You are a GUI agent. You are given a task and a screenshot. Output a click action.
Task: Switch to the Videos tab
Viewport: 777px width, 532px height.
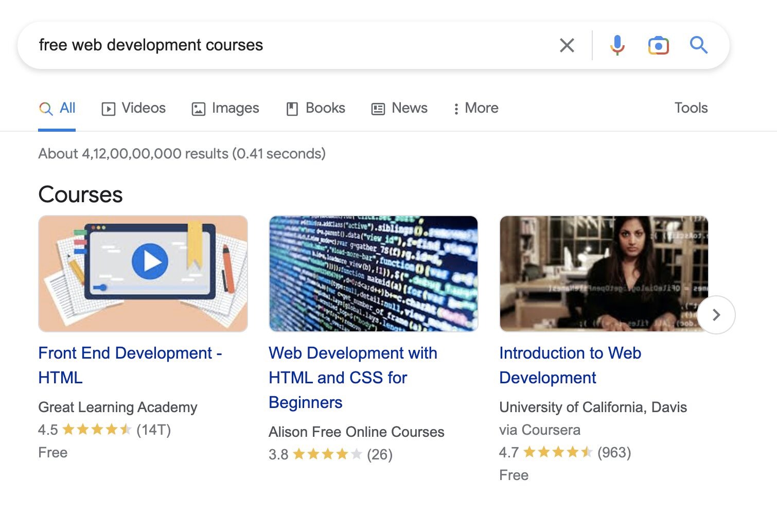133,108
